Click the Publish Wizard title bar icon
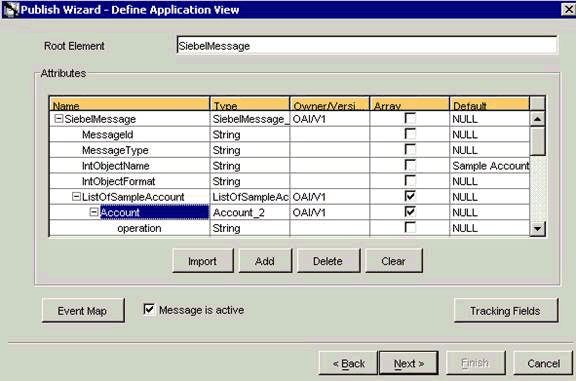The width and height of the screenshot is (576, 381). pyautogui.click(x=10, y=10)
